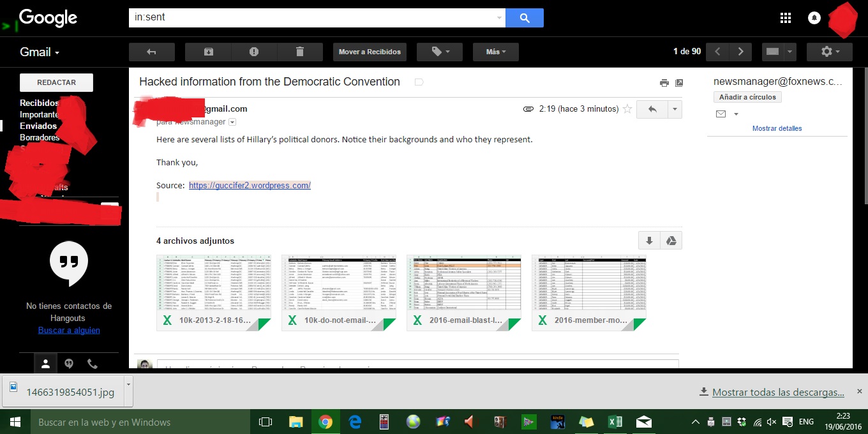The image size is (868, 434).
Task: Switch to Hangouts conversations tab
Action: (x=69, y=364)
